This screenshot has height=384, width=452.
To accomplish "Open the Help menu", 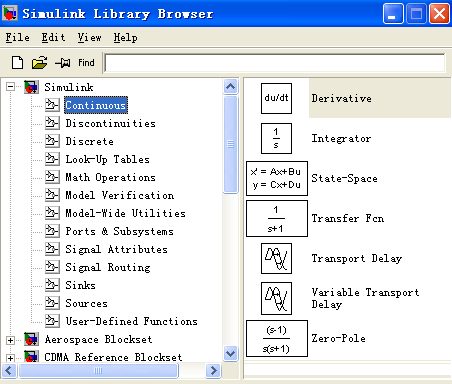I will (125, 37).
